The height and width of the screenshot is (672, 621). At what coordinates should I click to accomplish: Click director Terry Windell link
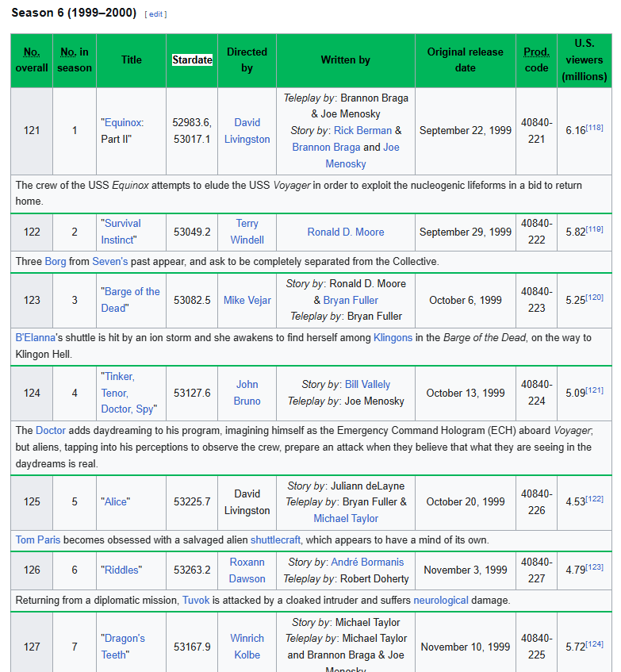pyautogui.click(x=247, y=232)
